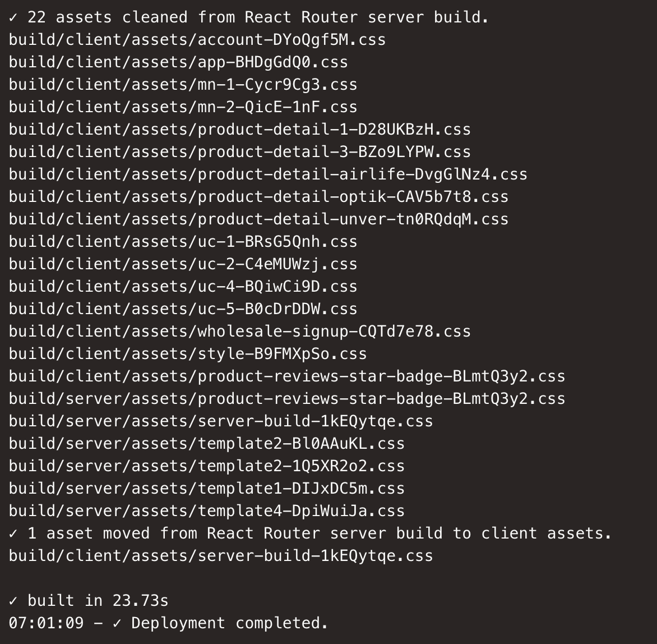
Task: Click the checkmark before "Deployment completed"
Action: tap(117, 623)
